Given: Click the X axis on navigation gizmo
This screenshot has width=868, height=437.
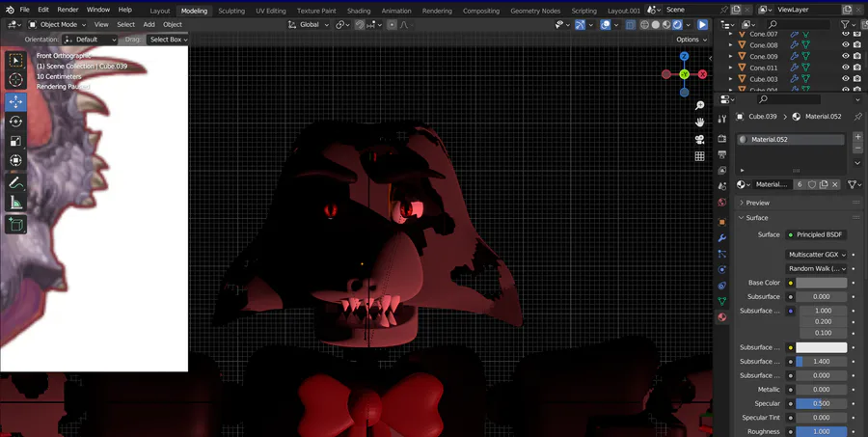Looking at the screenshot, I should [702, 74].
